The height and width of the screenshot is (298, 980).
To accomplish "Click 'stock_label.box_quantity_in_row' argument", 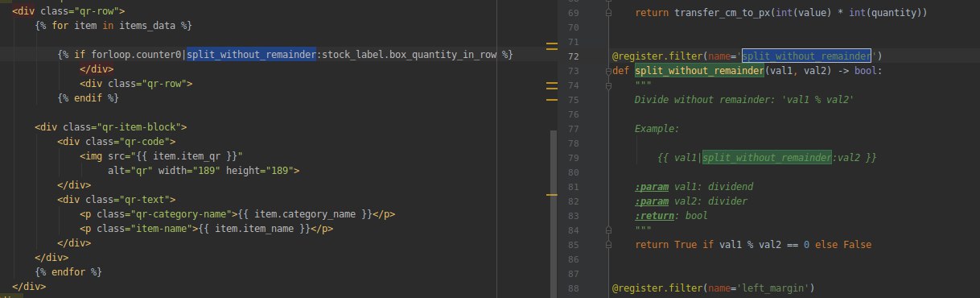I will pos(409,55).
